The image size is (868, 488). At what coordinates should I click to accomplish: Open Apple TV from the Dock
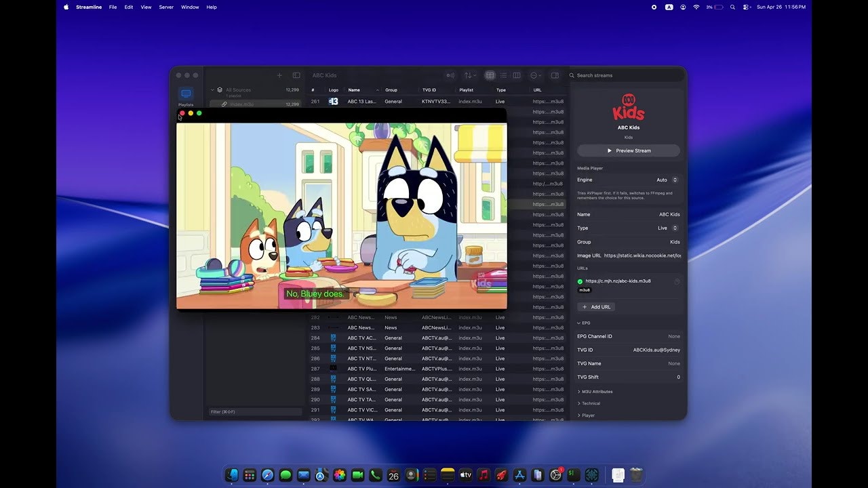click(465, 475)
